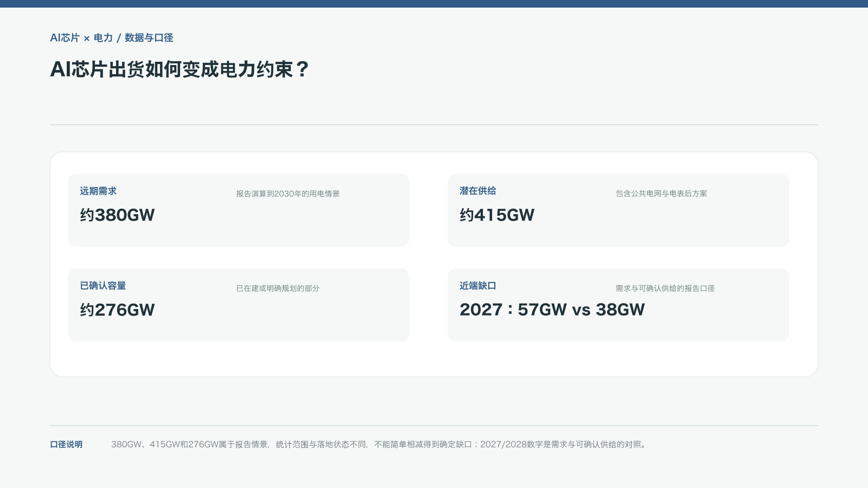Click the note '报告演算到2030年的用电情景'
The width and height of the screenshot is (868, 488).
click(288, 194)
